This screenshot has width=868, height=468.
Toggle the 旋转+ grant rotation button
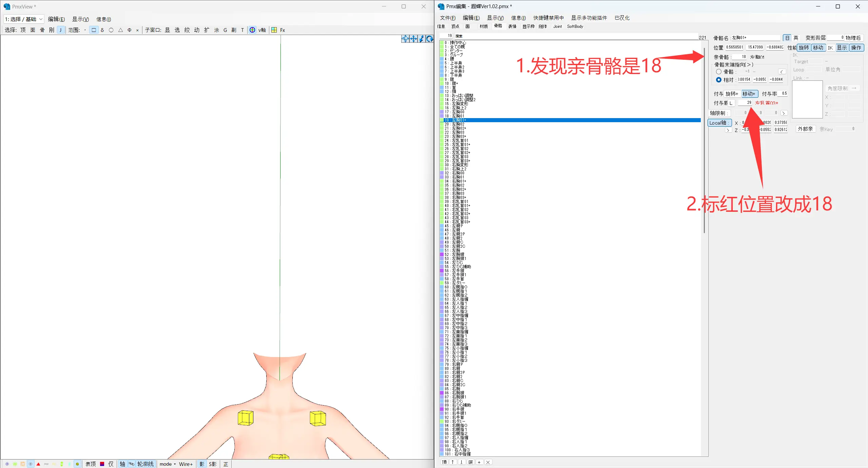(732, 94)
